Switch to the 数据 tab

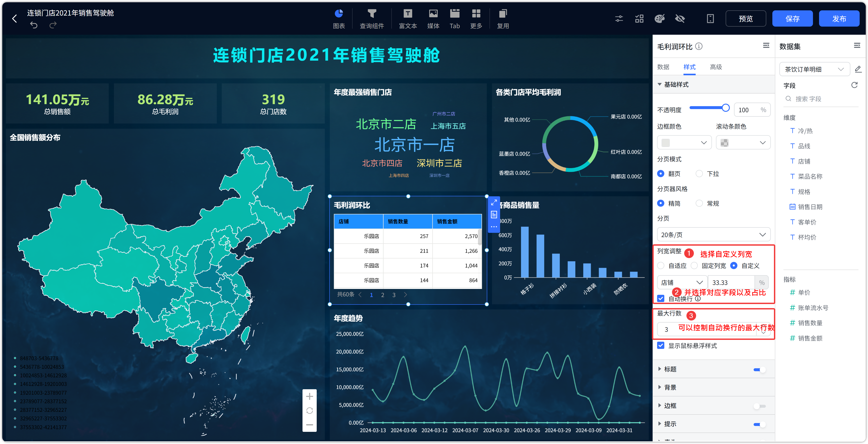point(663,67)
